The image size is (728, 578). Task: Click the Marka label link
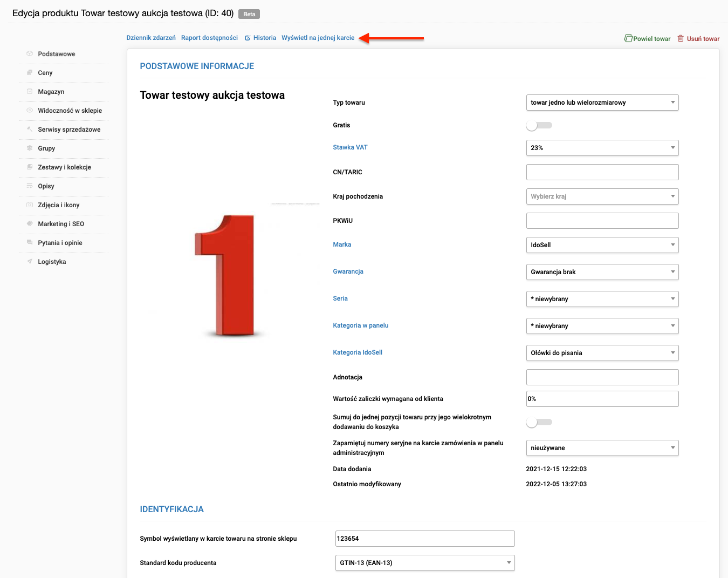pyautogui.click(x=342, y=244)
